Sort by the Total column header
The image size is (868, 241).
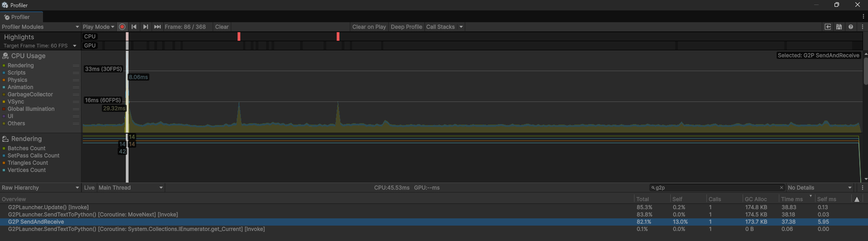pyautogui.click(x=652, y=199)
